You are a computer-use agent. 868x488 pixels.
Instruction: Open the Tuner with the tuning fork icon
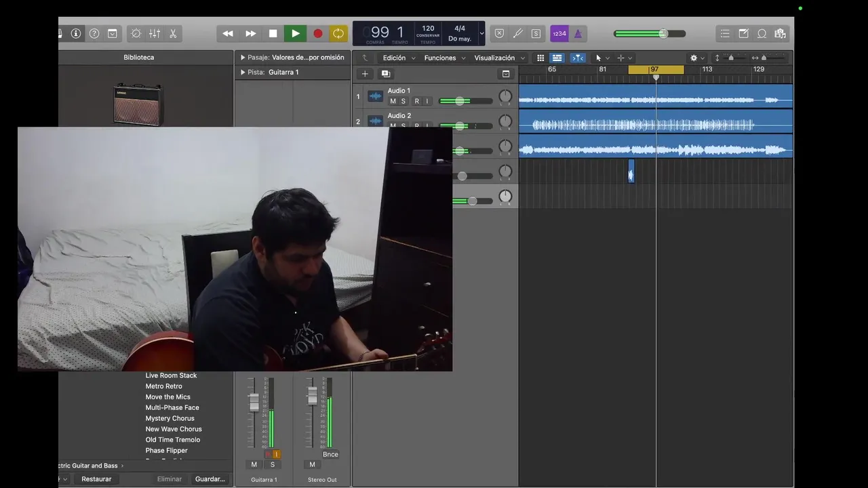point(517,33)
